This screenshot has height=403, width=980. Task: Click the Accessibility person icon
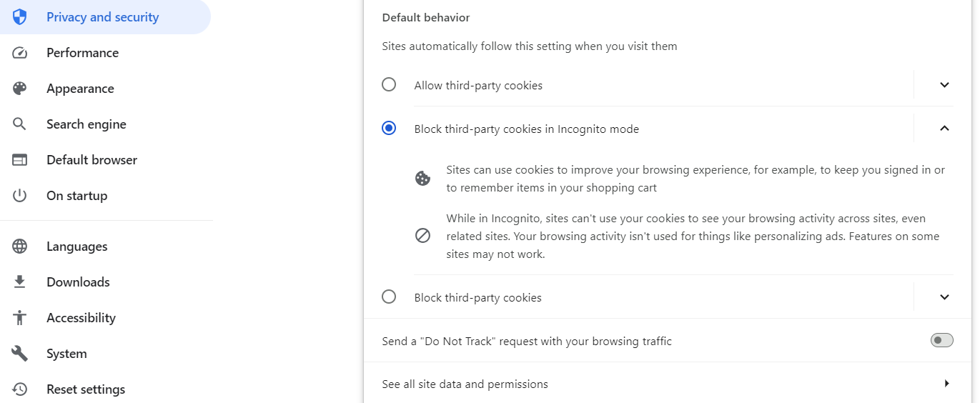pyautogui.click(x=20, y=318)
